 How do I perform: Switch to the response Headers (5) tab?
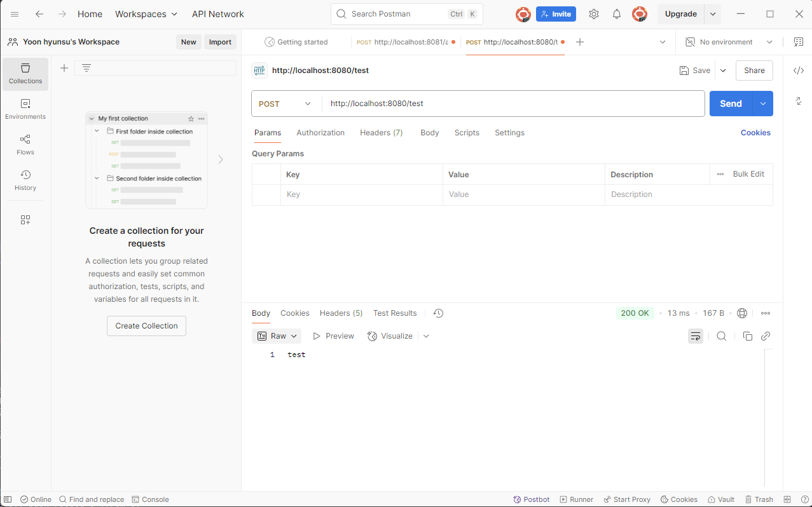(x=341, y=313)
